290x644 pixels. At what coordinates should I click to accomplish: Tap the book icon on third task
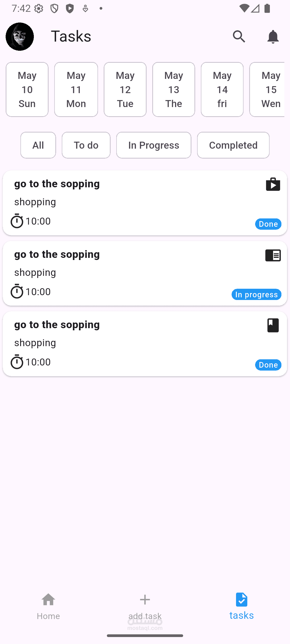(273, 325)
